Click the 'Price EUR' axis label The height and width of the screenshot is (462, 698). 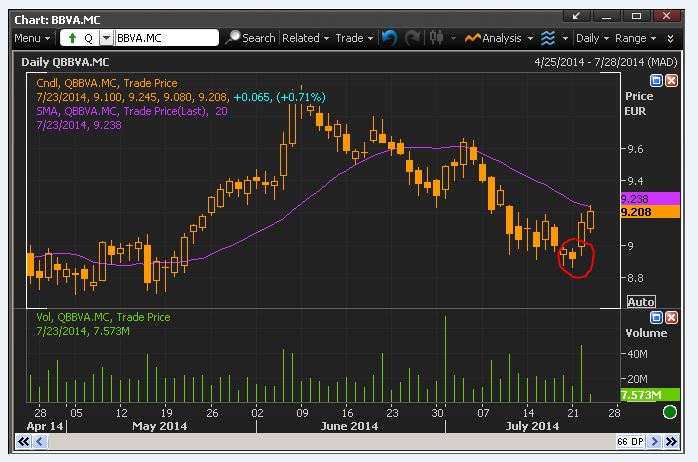point(639,103)
